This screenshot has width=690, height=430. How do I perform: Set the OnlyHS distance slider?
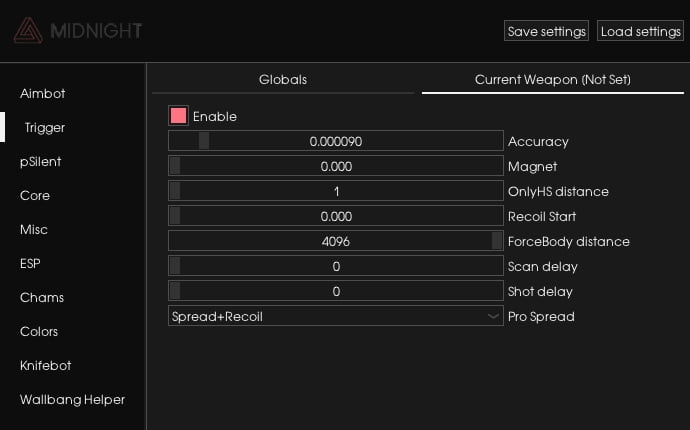point(336,191)
